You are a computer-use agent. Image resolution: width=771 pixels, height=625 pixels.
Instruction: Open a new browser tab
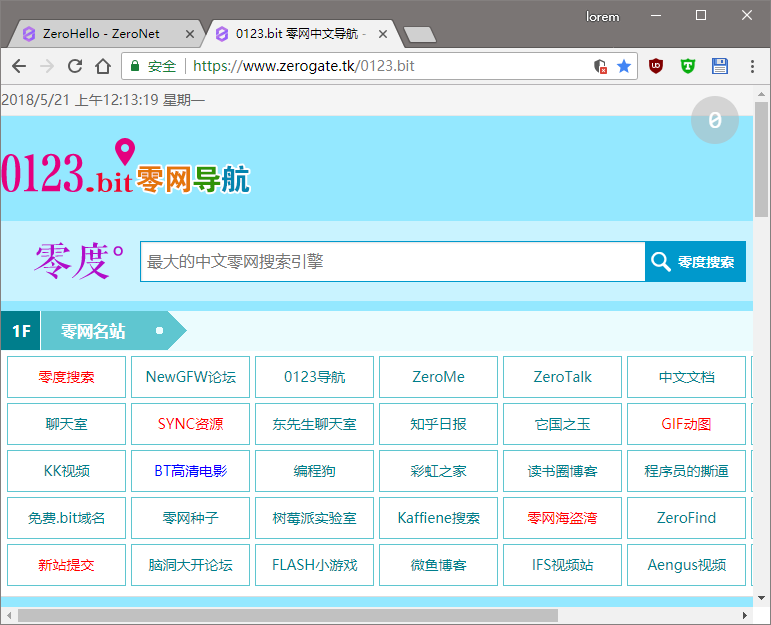tap(419, 34)
